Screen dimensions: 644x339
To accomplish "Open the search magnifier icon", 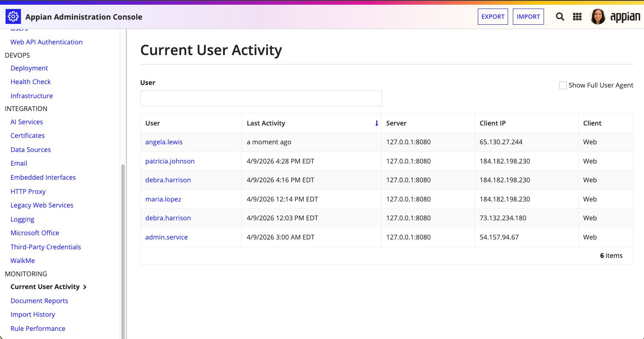I will [560, 17].
